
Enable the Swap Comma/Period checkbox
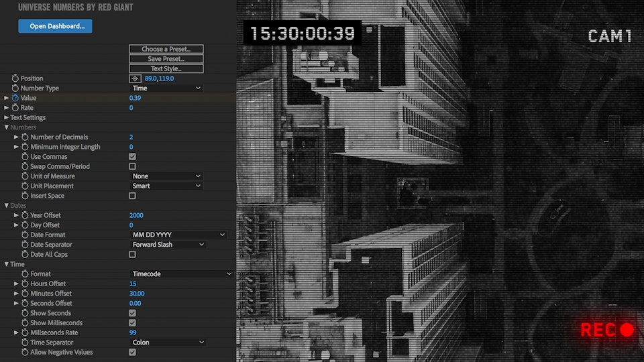(x=132, y=166)
